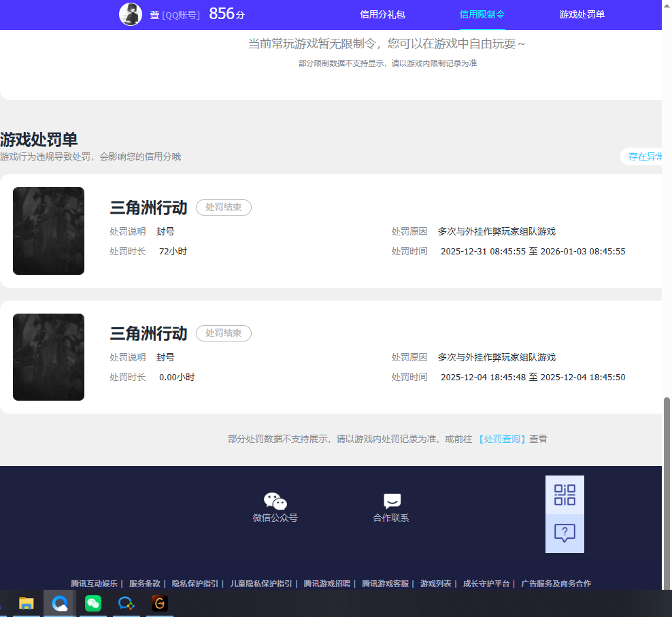
Task: Open the 处罚查询 link
Action: point(502,439)
